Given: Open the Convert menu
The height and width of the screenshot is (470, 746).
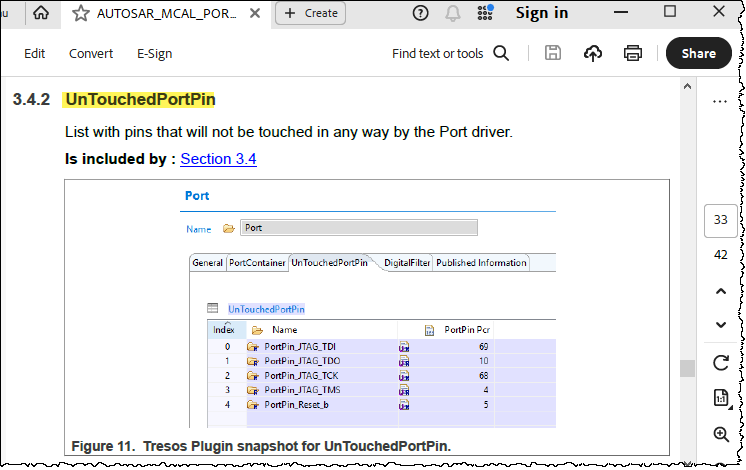Looking at the screenshot, I should pyautogui.click(x=91, y=53).
